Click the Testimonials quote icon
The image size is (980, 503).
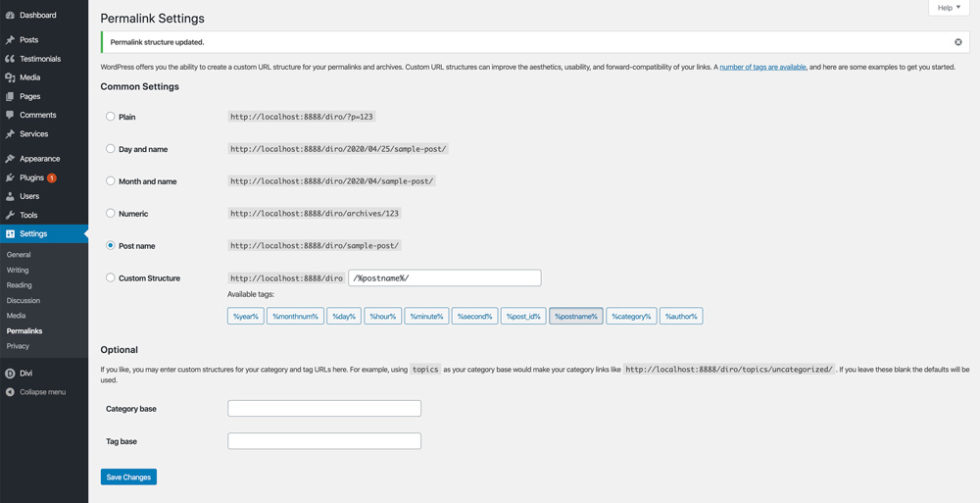10,59
